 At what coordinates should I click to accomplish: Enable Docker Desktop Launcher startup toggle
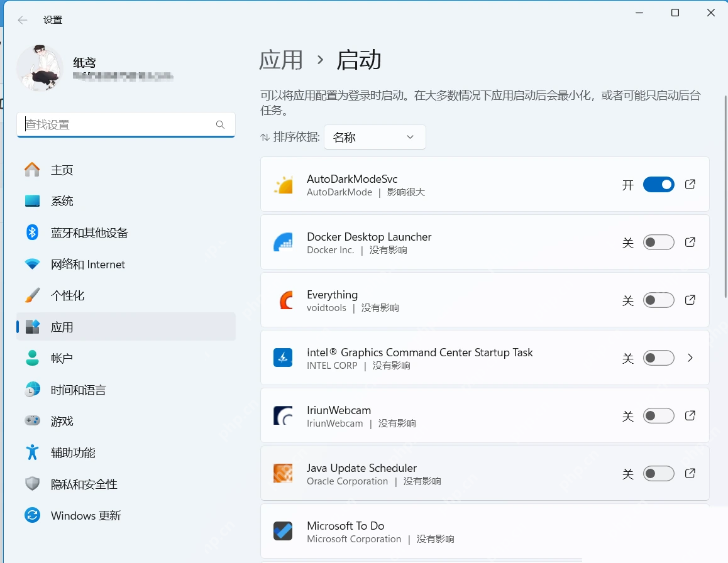point(658,243)
